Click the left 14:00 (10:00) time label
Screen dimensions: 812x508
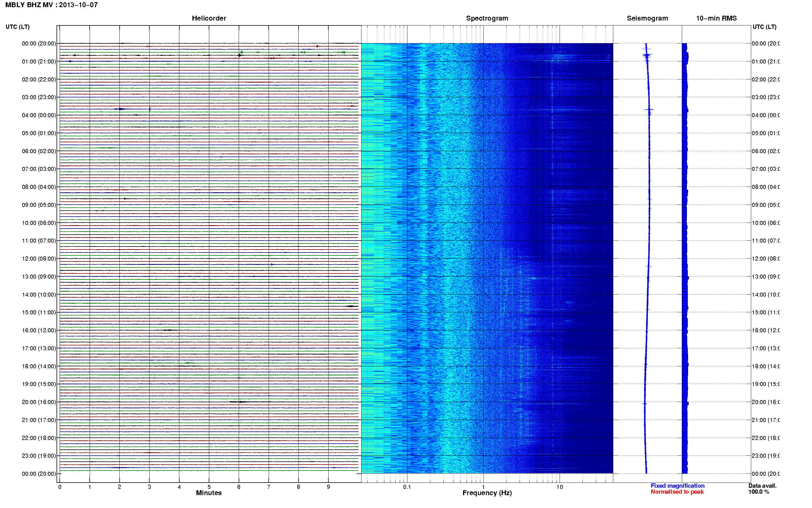pyautogui.click(x=39, y=295)
